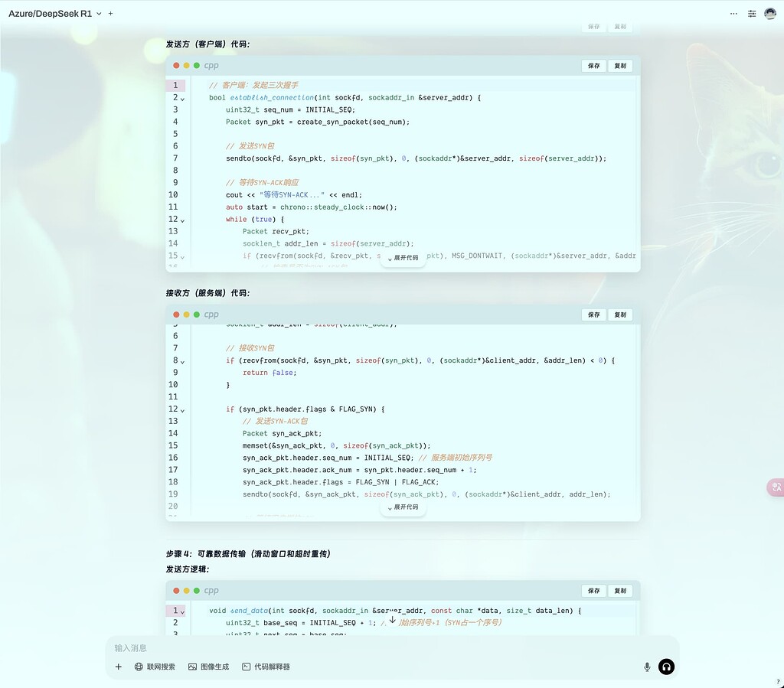Start voice input with microphone icon

tap(647, 667)
